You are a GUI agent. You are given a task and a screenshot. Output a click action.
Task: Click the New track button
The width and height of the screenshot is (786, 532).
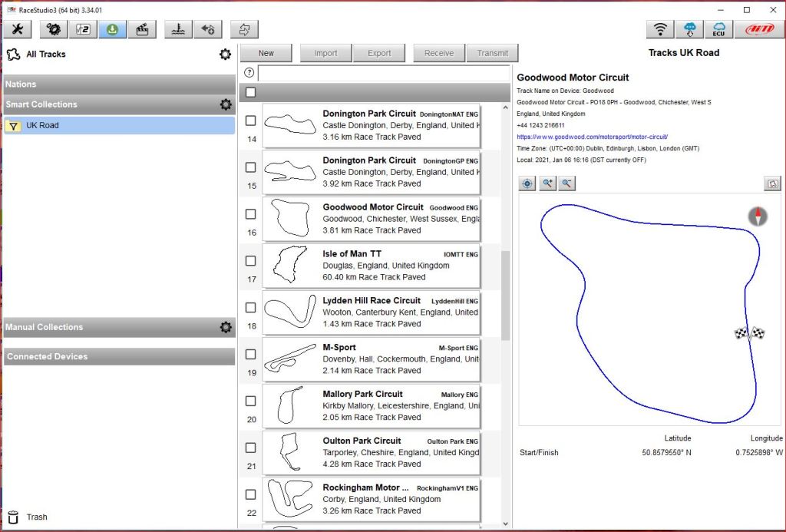266,53
